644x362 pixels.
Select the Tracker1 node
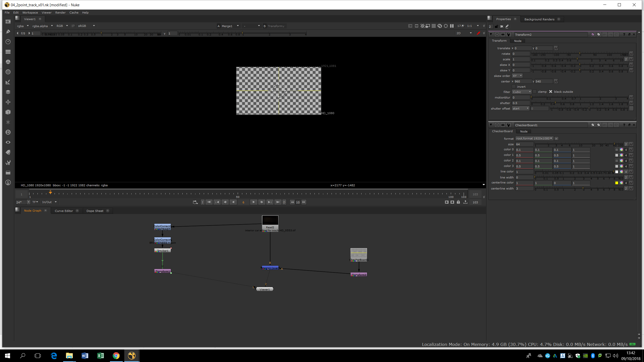(x=163, y=251)
